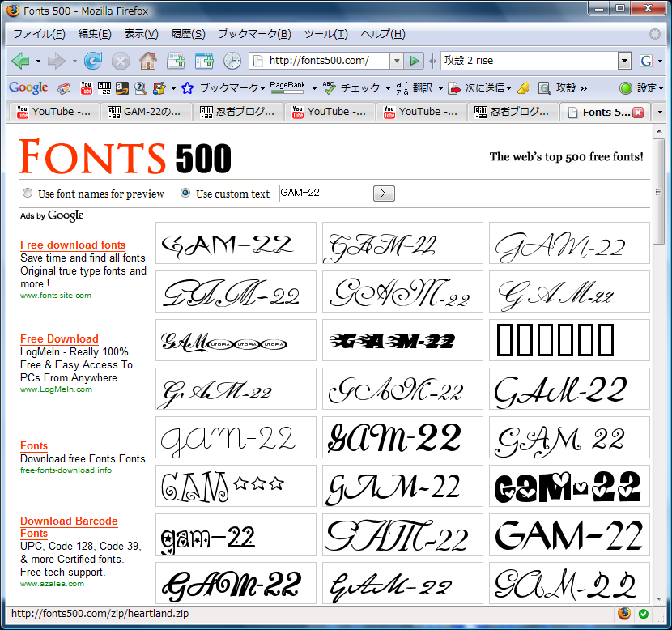
Task: Reload the page with the Refresh icon
Action: click(x=93, y=61)
